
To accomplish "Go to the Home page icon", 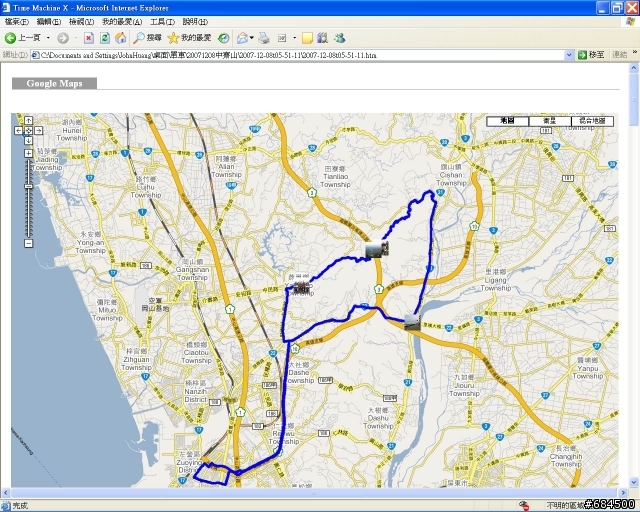I will 120,38.
